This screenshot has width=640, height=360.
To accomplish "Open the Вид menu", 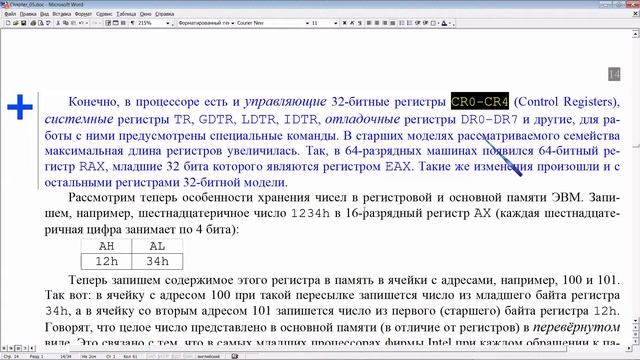I will click(x=44, y=14).
